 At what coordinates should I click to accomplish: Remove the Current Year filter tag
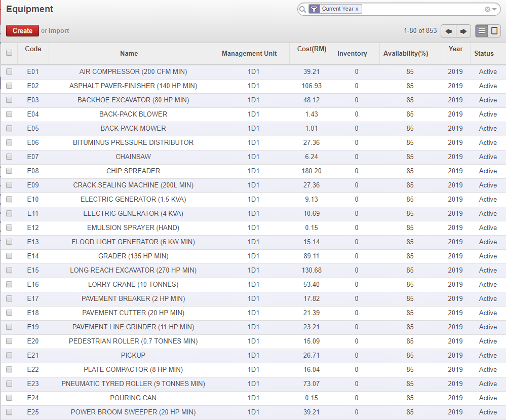357,9
